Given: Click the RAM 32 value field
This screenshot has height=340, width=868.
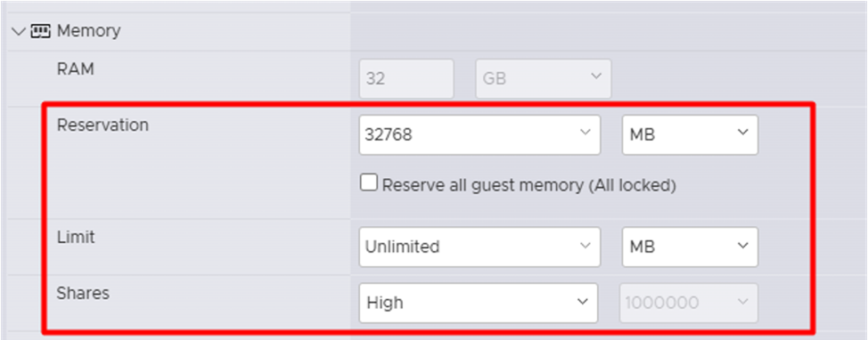Looking at the screenshot, I should (407, 79).
